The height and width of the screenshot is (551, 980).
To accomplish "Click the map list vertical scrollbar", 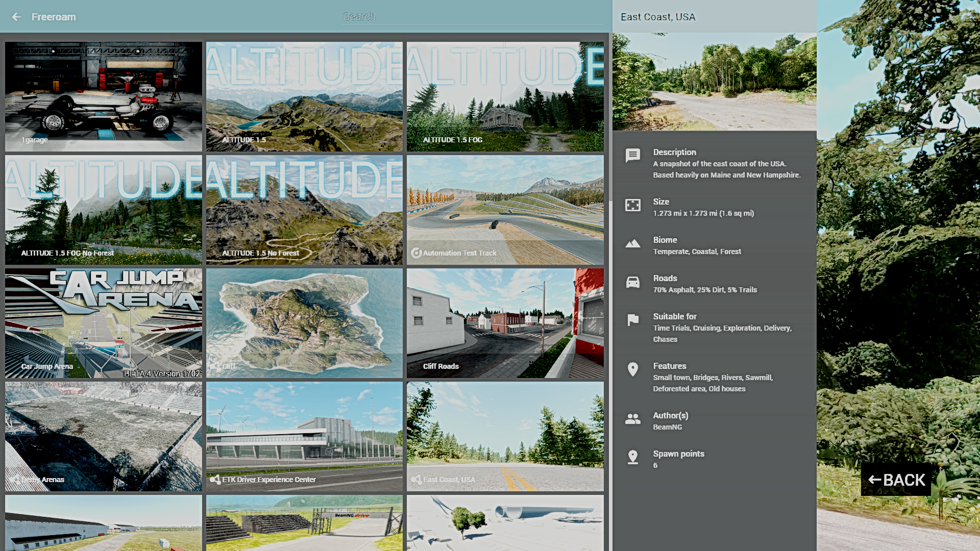I will (x=610, y=117).
